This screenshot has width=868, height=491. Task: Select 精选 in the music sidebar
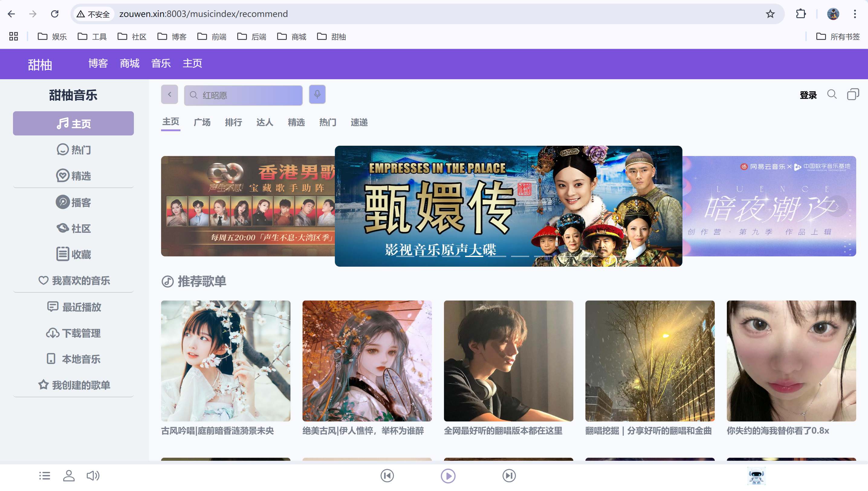tap(73, 176)
